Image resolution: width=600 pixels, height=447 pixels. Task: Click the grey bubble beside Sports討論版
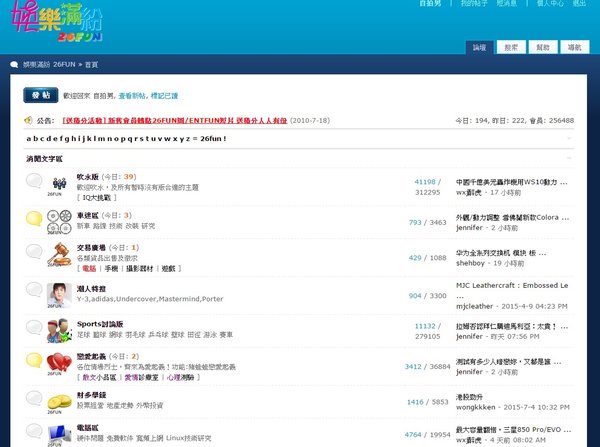coord(34,327)
